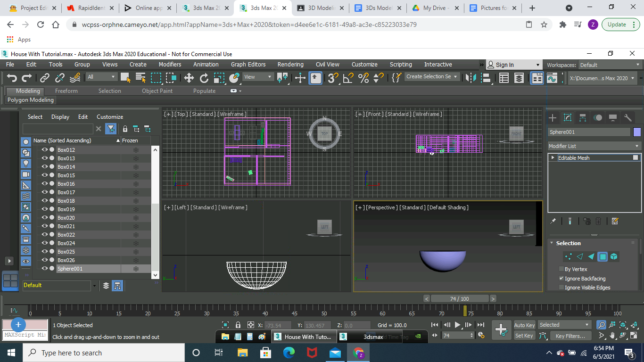Image resolution: width=644 pixels, height=362 pixels.
Task: Expand the Editable Mesh modifier entry
Action: (553, 158)
